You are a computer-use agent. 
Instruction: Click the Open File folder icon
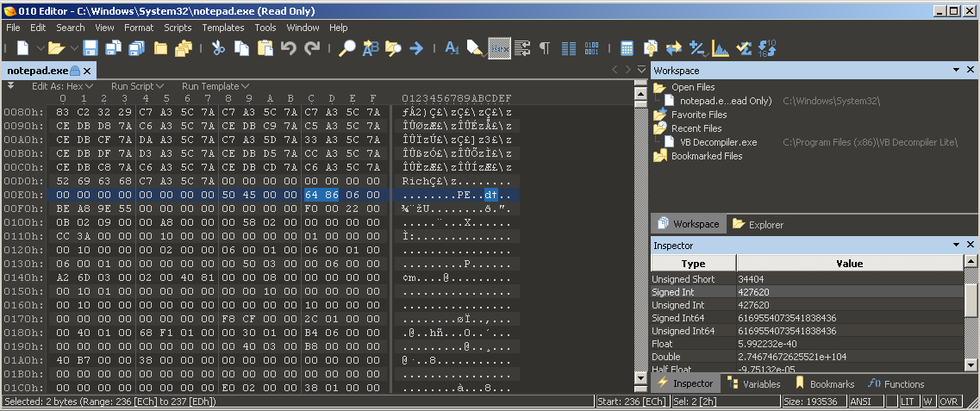click(x=57, y=48)
